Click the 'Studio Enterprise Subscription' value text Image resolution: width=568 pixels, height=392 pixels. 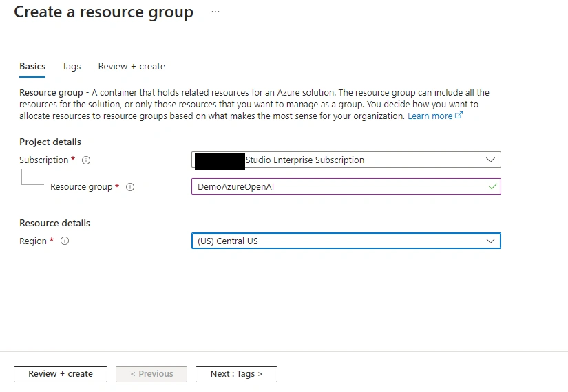[305, 160]
